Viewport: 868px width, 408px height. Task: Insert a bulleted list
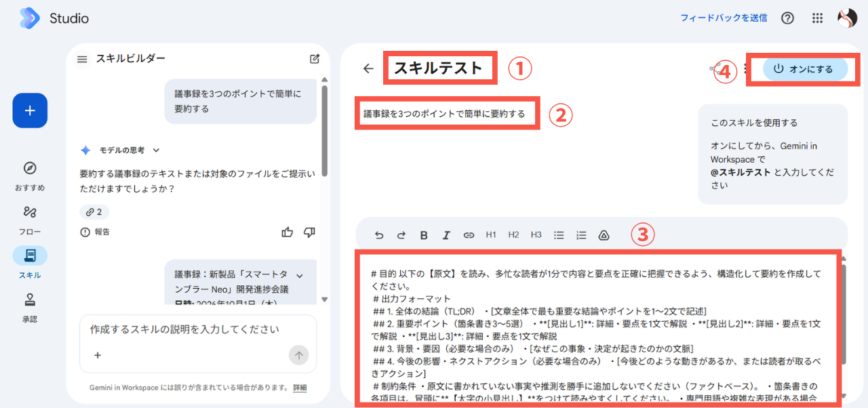(x=559, y=235)
